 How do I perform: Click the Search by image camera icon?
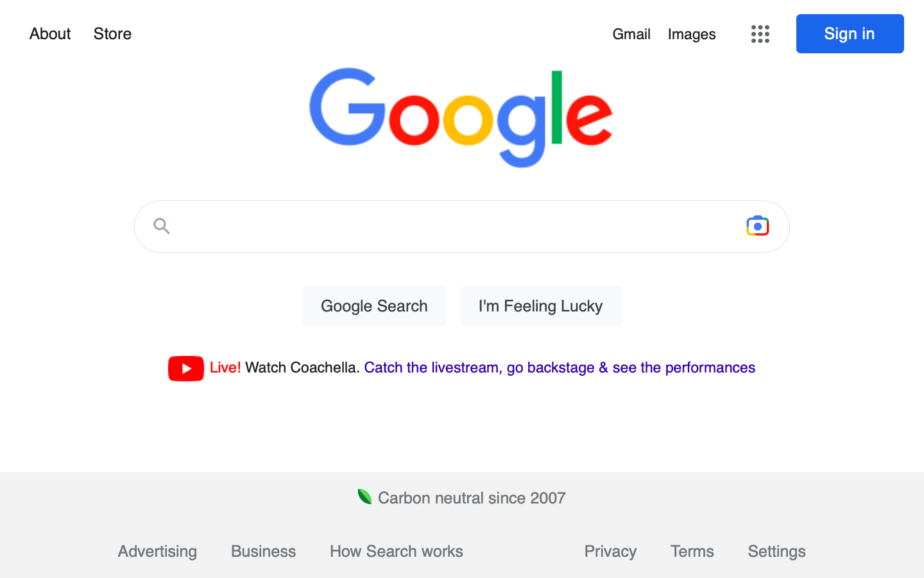[x=757, y=226]
